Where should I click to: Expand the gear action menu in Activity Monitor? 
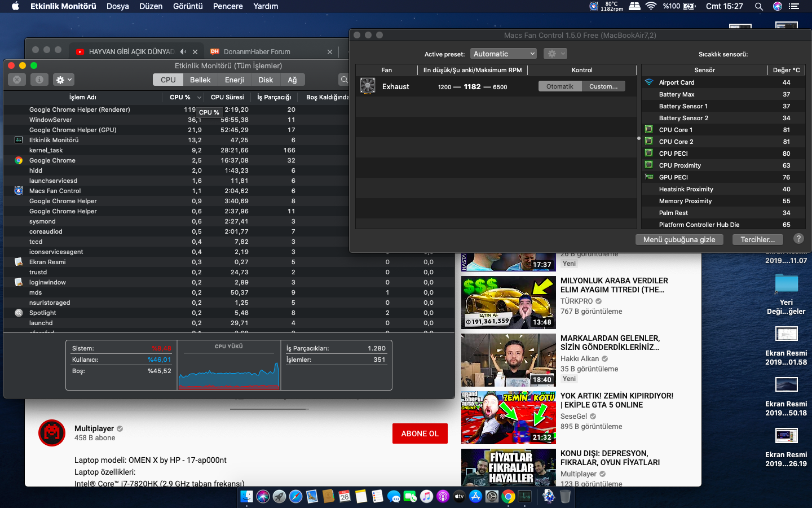pos(64,80)
